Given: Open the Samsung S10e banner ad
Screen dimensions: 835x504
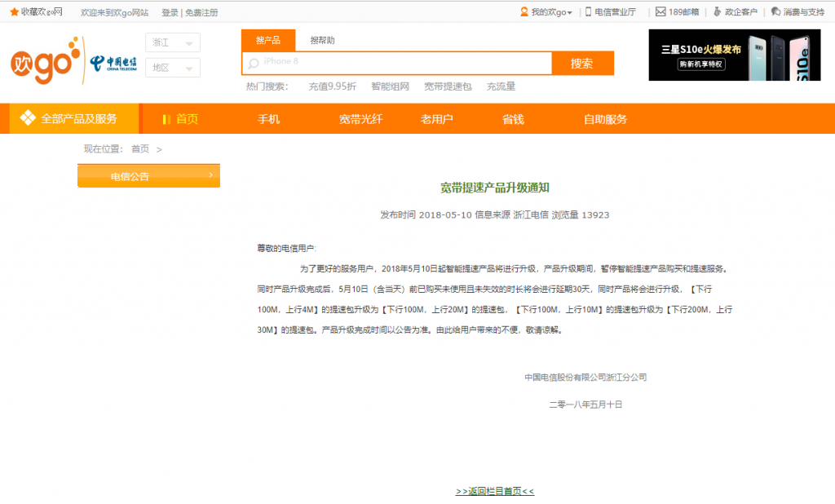Looking at the screenshot, I should 735,55.
